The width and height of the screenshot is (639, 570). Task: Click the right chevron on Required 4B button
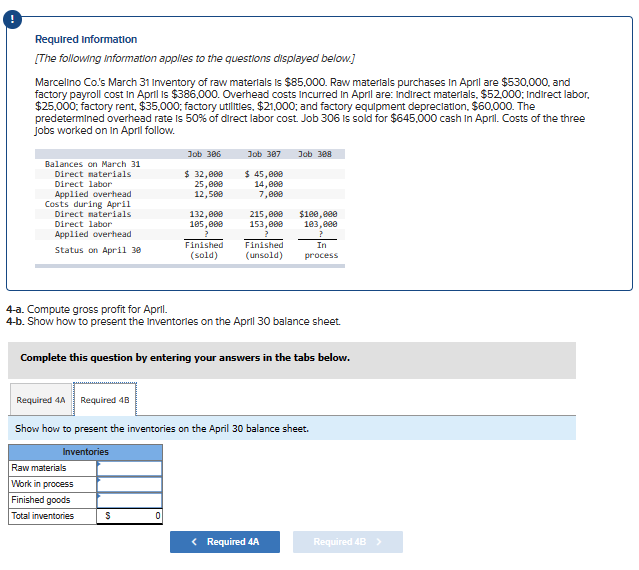coord(379,541)
